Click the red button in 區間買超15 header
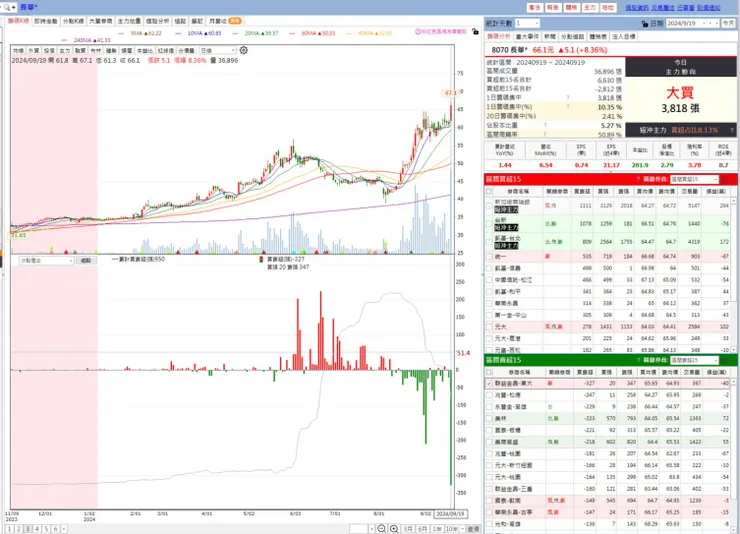 pyautogui.click(x=723, y=179)
